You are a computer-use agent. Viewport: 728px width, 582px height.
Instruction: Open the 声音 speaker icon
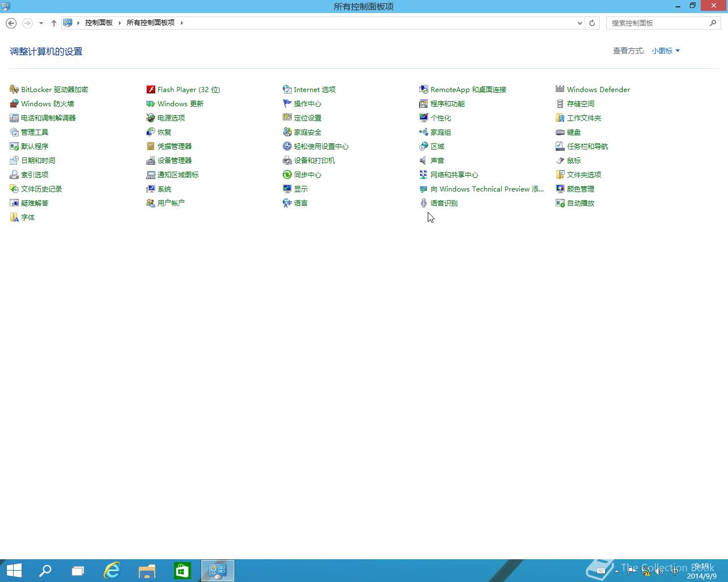coord(424,160)
